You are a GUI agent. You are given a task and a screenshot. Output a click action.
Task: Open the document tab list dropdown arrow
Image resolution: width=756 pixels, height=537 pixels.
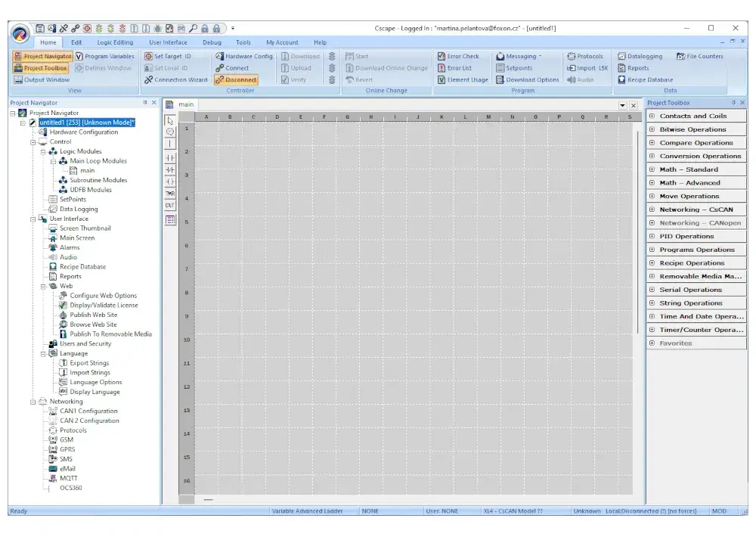tap(622, 105)
